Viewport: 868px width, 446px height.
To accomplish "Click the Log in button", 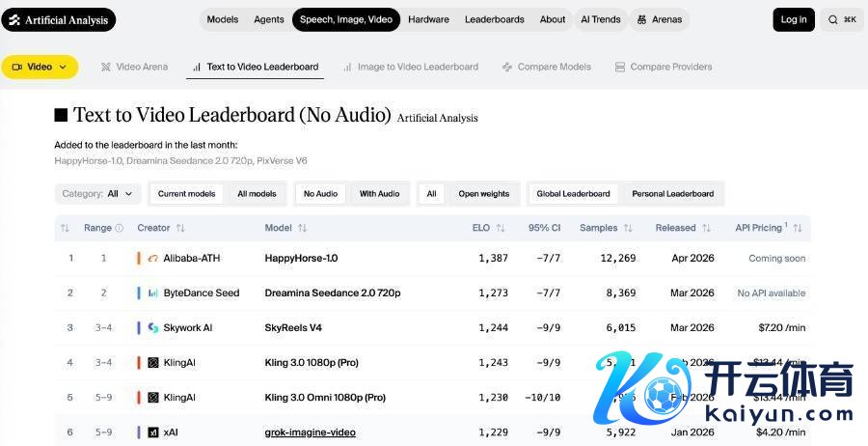I will (x=794, y=19).
